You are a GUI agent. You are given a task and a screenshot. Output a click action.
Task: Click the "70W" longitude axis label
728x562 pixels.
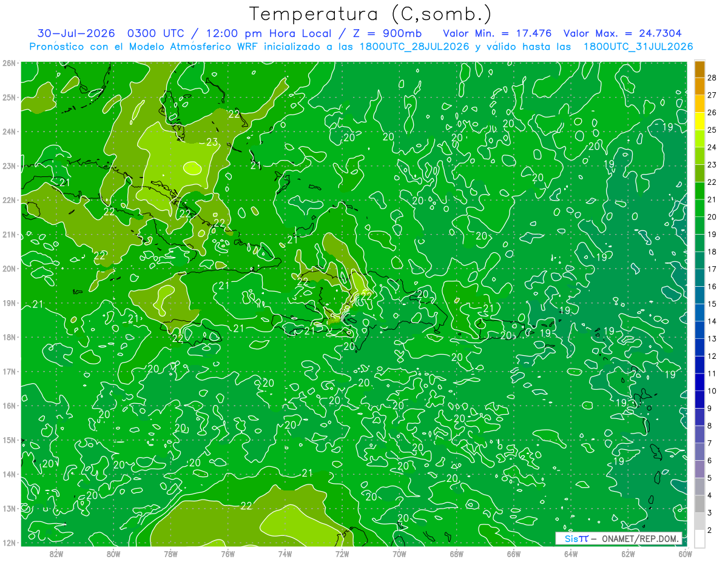click(x=399, y=554)
